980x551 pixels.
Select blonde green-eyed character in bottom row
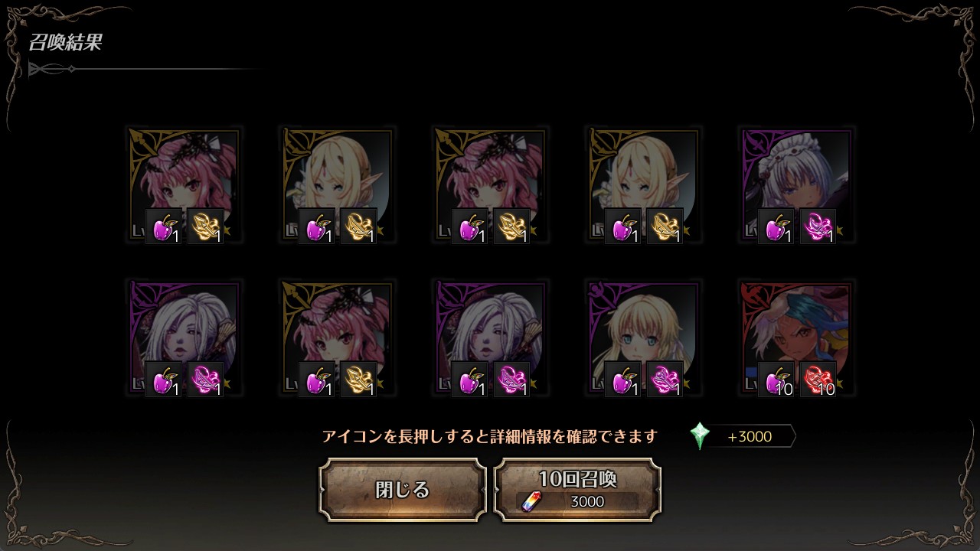pyautogui.click(x=643, y=338)
